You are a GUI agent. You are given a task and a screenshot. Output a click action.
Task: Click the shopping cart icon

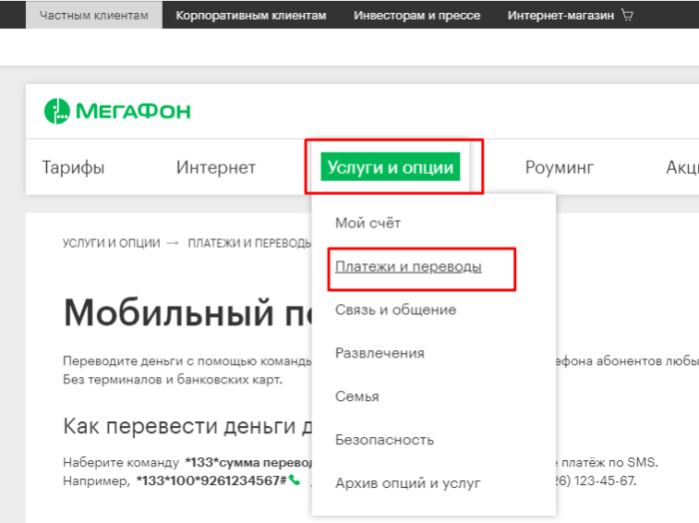627,16
